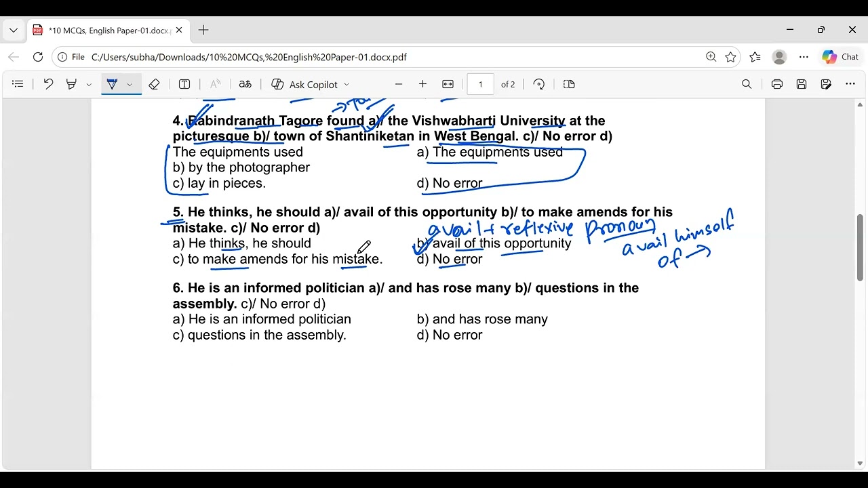Zoom in on the PDF
Screen dimensions: 868x488
tap(422, 84)
